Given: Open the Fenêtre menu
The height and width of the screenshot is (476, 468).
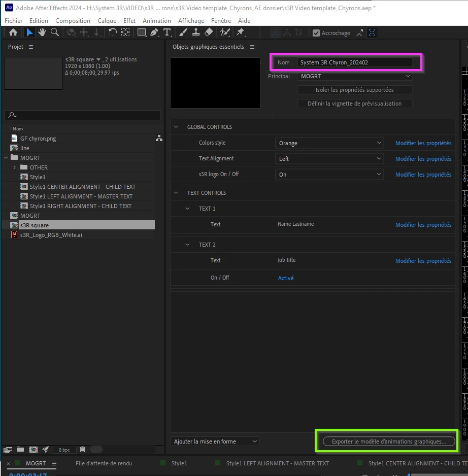Looking at the screenshot, I should 221,21.
